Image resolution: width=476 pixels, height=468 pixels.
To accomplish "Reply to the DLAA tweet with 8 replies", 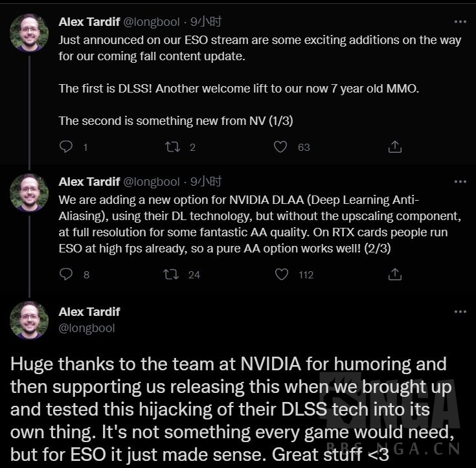I will pyautogui.click(x=66, y=274).
